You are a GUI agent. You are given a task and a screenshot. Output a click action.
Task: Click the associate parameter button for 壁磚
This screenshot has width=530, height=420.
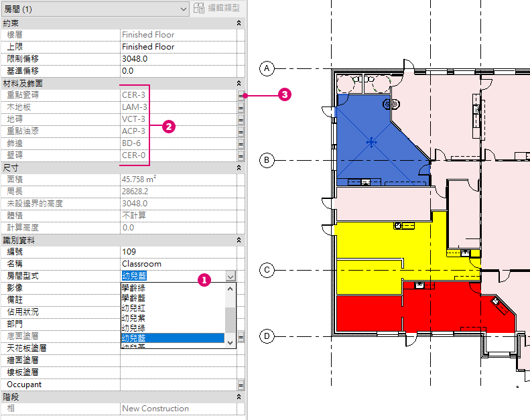click(x=241, y=155)
